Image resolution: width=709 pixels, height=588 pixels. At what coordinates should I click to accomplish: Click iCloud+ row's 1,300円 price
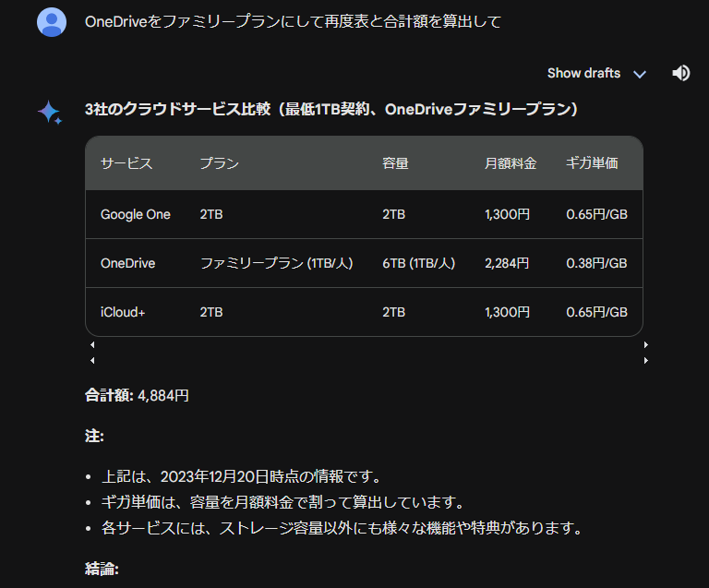coord(508,312)
